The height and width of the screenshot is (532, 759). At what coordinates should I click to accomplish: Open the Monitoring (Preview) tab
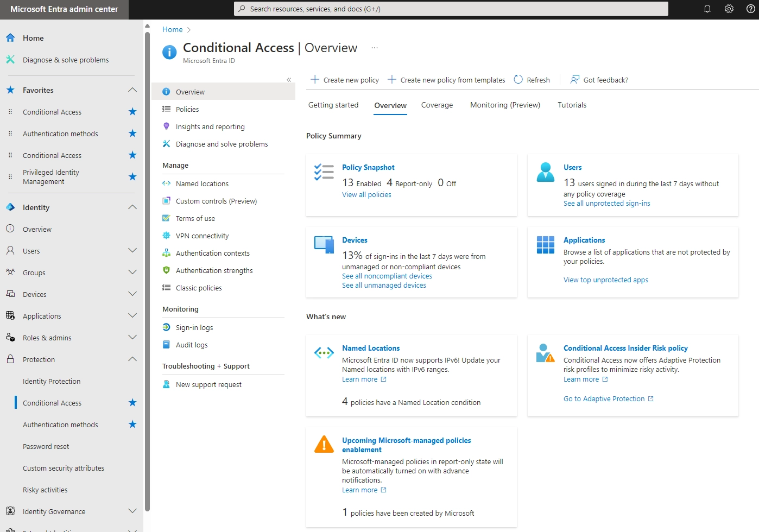coord(505,105)
